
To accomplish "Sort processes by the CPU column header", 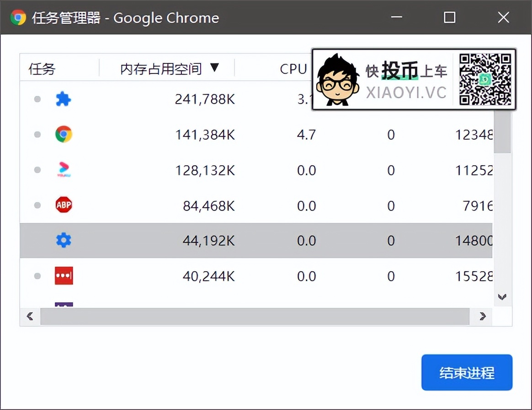I will 293,69.
